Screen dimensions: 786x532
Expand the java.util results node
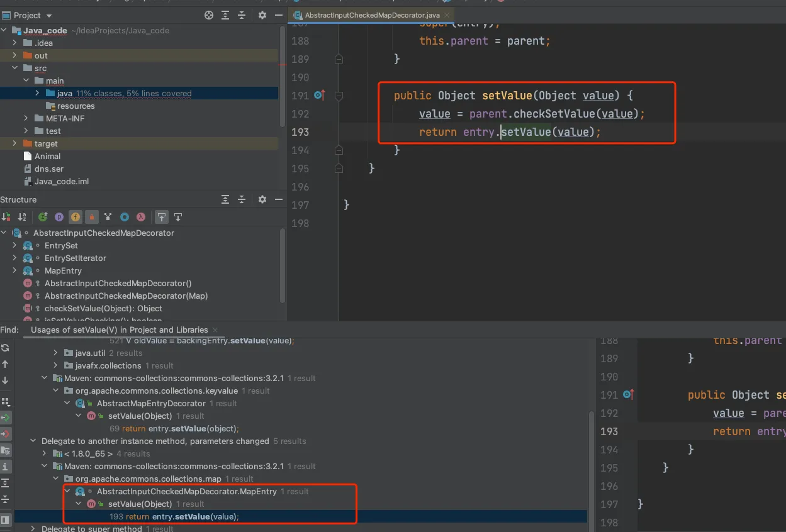pos(55,353)
